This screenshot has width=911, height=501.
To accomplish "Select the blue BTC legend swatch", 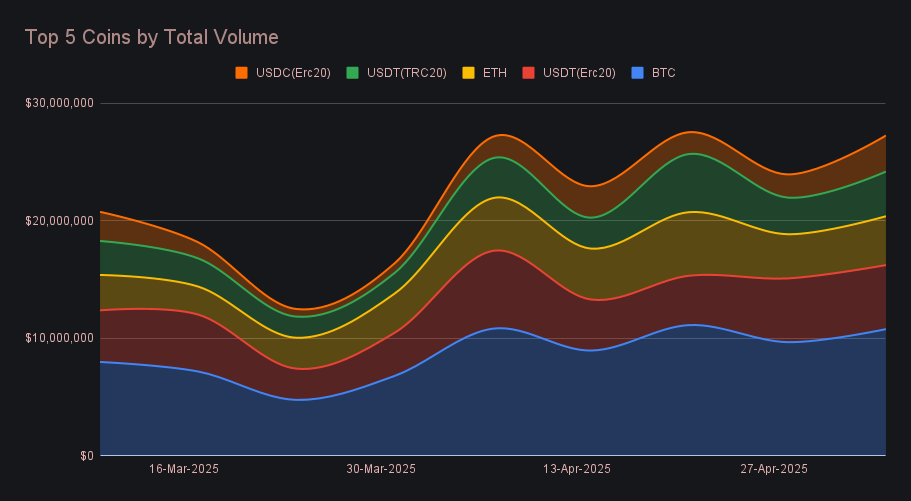I will 637,73.
